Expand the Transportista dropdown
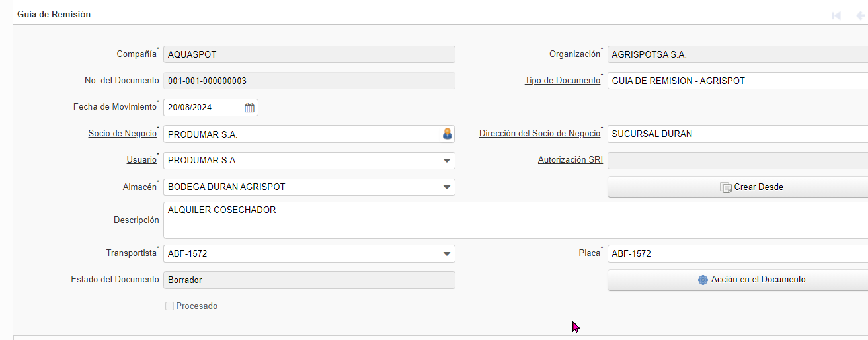 pyautogui.click(x=447, y=254)
